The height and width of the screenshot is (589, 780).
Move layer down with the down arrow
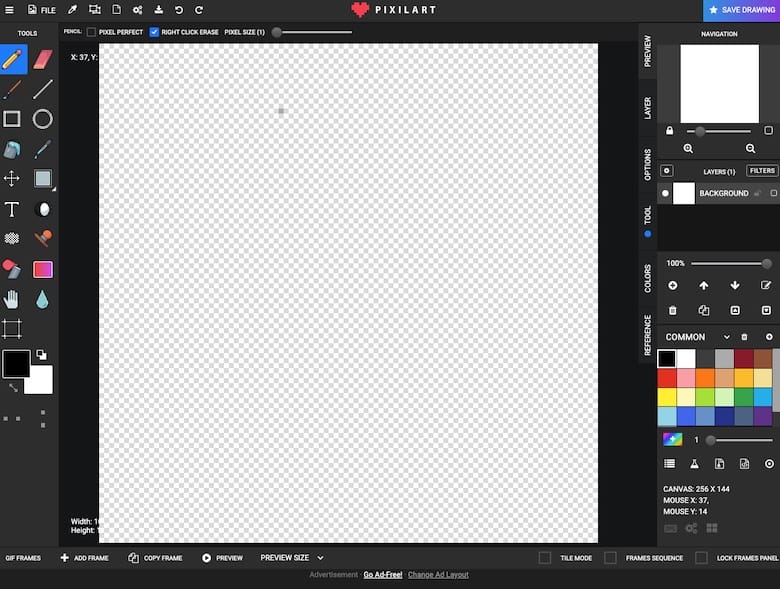click(735, 285)
